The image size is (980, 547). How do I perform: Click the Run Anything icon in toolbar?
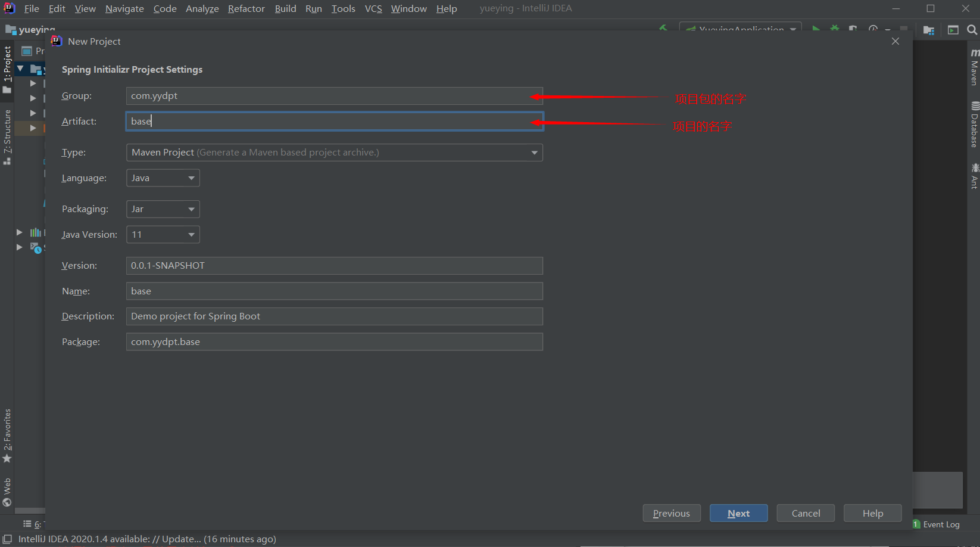[953, 30]
